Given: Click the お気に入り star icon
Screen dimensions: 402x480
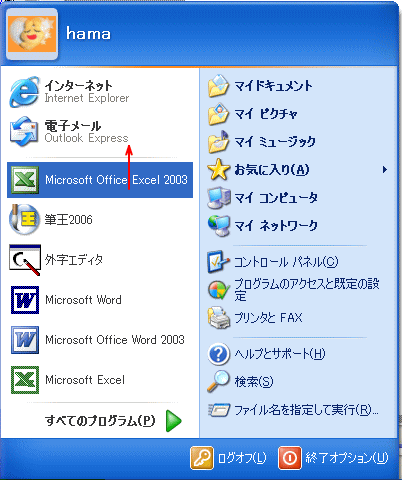Looking at the screenshot, I should click(218, 170).
